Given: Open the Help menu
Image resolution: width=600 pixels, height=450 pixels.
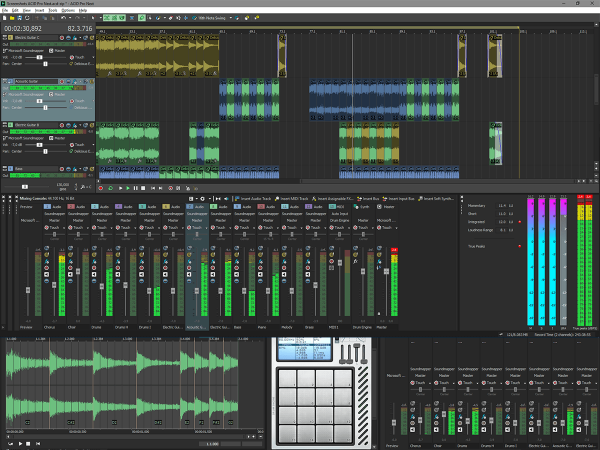Looking at the screenshot, I should click(x=83, y=10).
